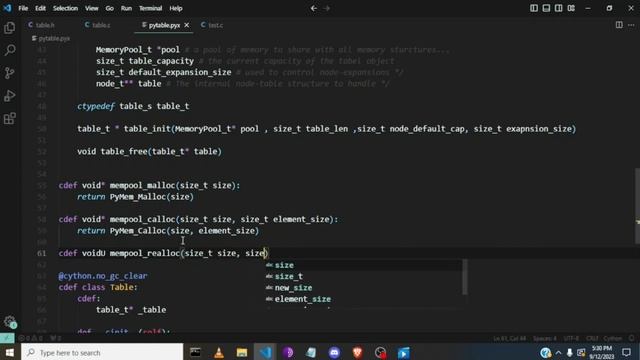The width and height of the screenshot is (640, 360).
Task: Open the Terminal menu
Action: tap(150, 8)
